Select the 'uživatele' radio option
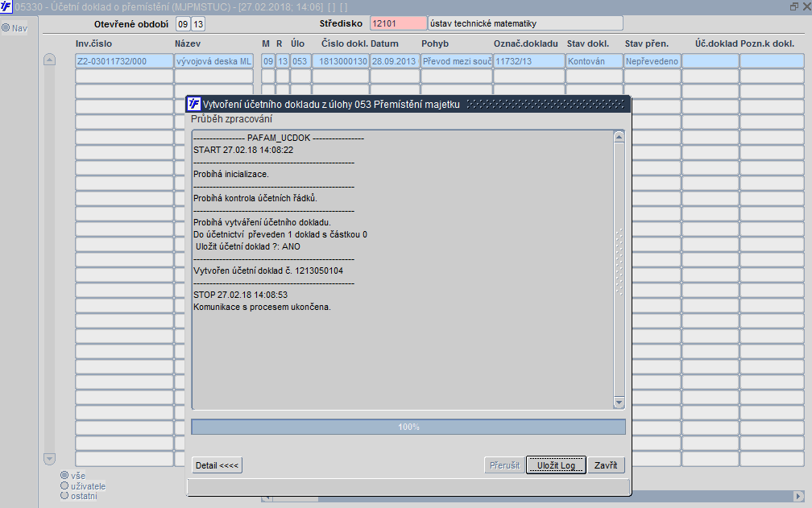812x508 pixels. pyautogui.click(x=64, y=485)
